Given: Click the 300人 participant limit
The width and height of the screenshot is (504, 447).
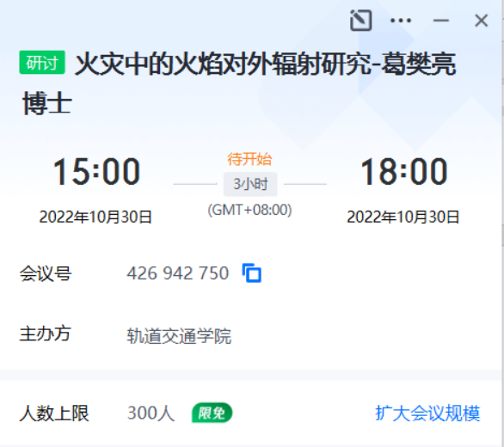Looking at the screenshot, I should [x=151, y=413].
